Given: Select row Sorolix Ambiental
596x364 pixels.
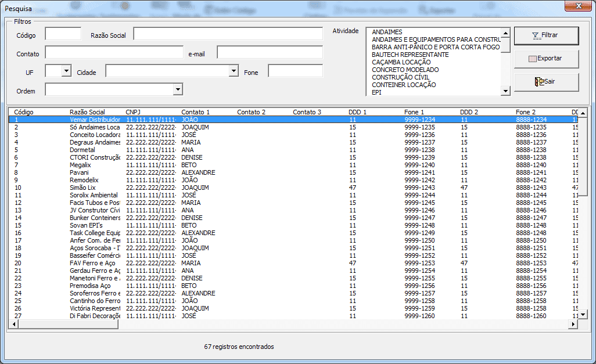Looking at the screenshot, I should pyautogui.click(x=293, y=195).
